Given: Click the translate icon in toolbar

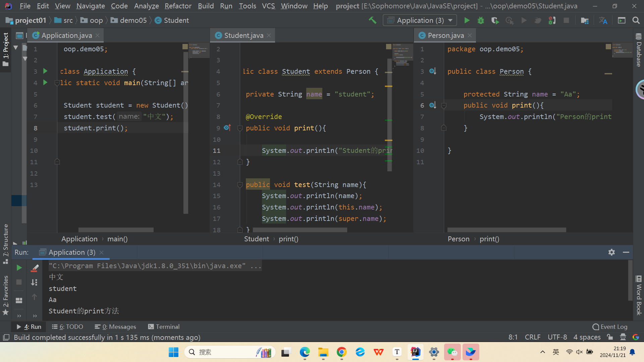Looking at the screenshot, I should 603,20.
